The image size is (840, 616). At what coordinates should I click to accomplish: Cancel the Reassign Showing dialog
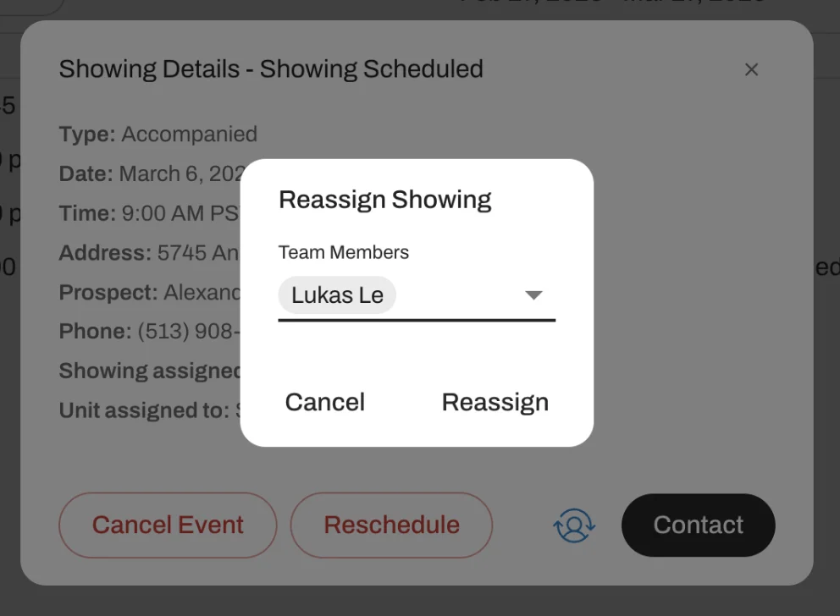(x=325, y=402)
